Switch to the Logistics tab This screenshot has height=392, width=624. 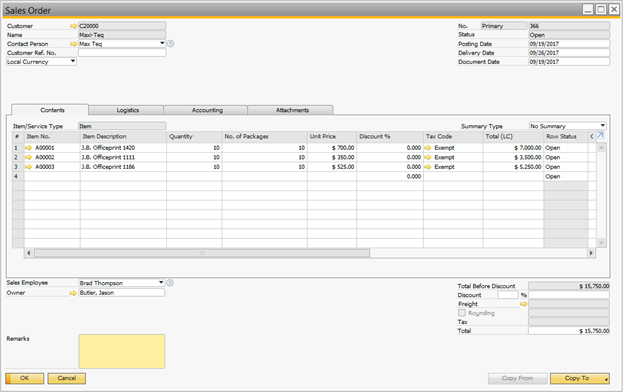(126, 110)
